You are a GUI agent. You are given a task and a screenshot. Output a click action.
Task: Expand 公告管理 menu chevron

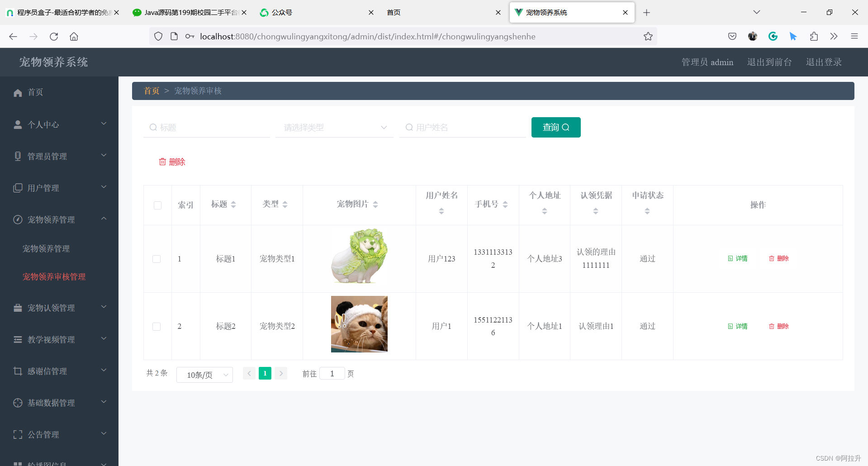click(x=104, y=433)
